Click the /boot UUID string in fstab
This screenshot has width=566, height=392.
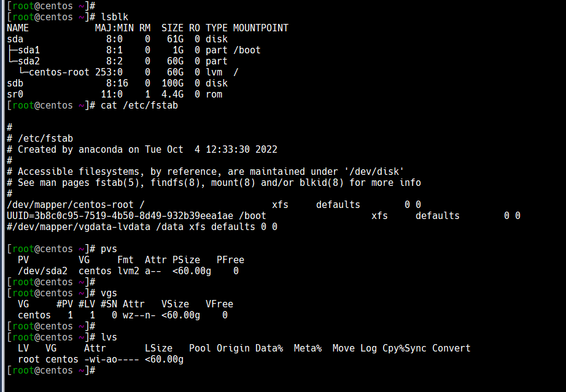[x=120, y=216]
